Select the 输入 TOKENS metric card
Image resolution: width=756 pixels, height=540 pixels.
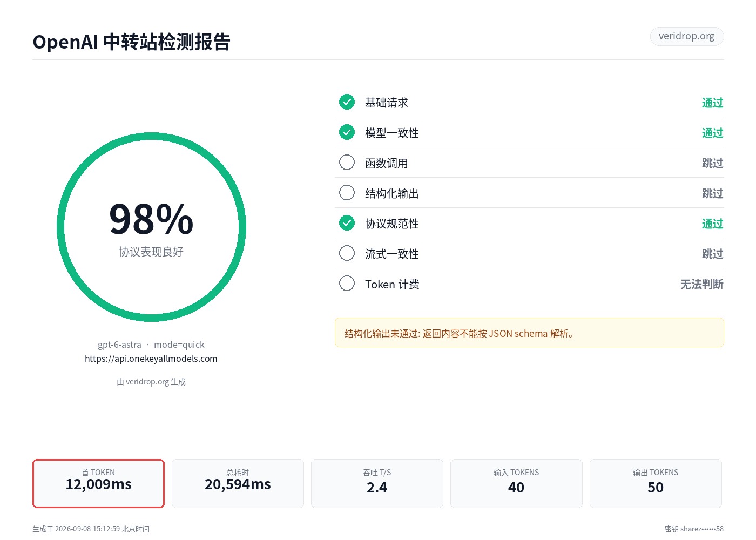516,483
